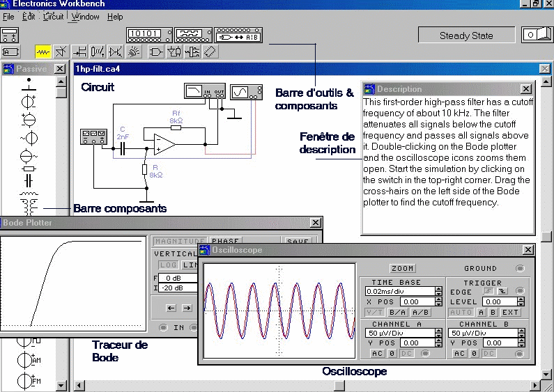Click the Bode Plotter left arrow cursor button
554x392 pixels.
click(x=171, y=308)
